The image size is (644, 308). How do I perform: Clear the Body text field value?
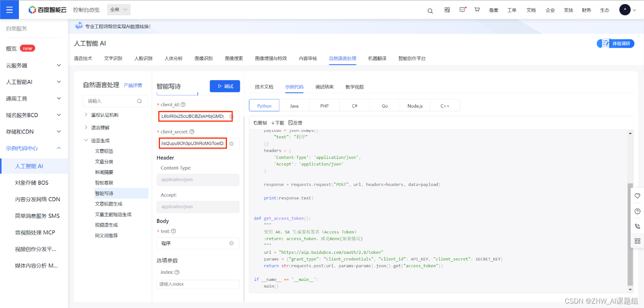[231, 243]
